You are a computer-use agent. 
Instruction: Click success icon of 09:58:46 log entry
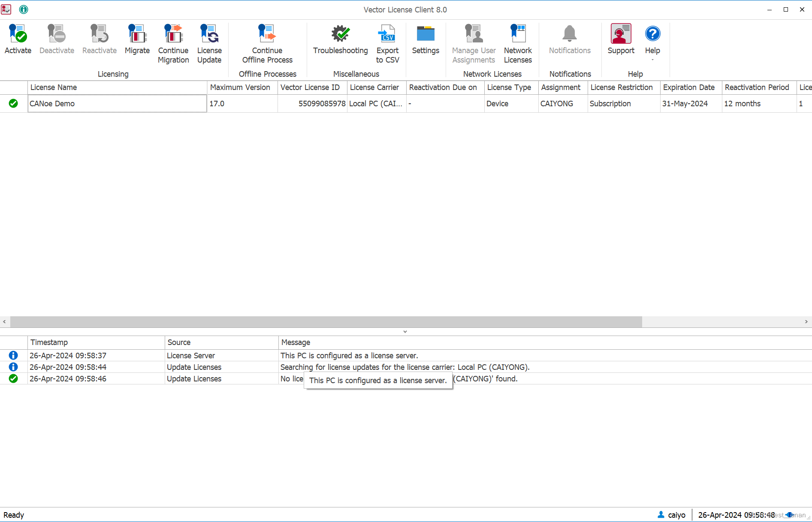13,378
